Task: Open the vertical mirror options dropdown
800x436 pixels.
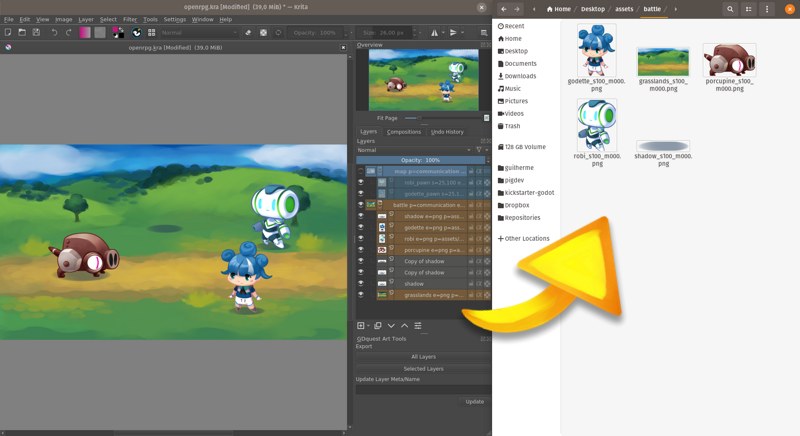Action: click(x=462, y=33)
